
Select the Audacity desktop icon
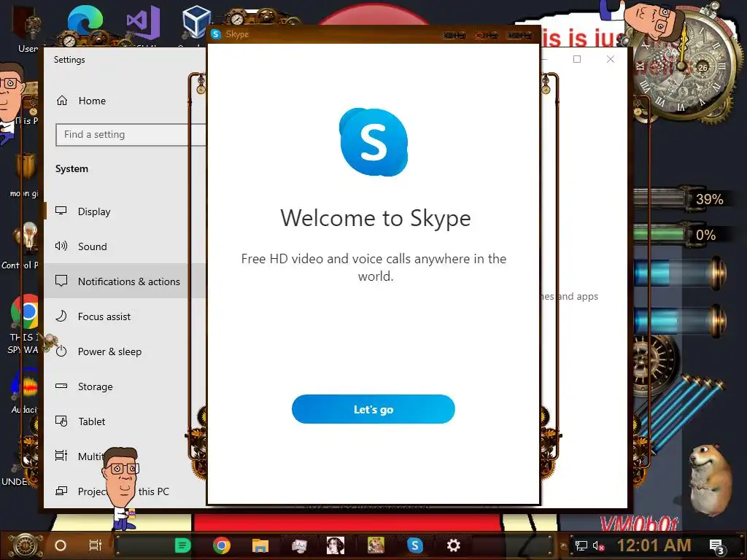25,391
